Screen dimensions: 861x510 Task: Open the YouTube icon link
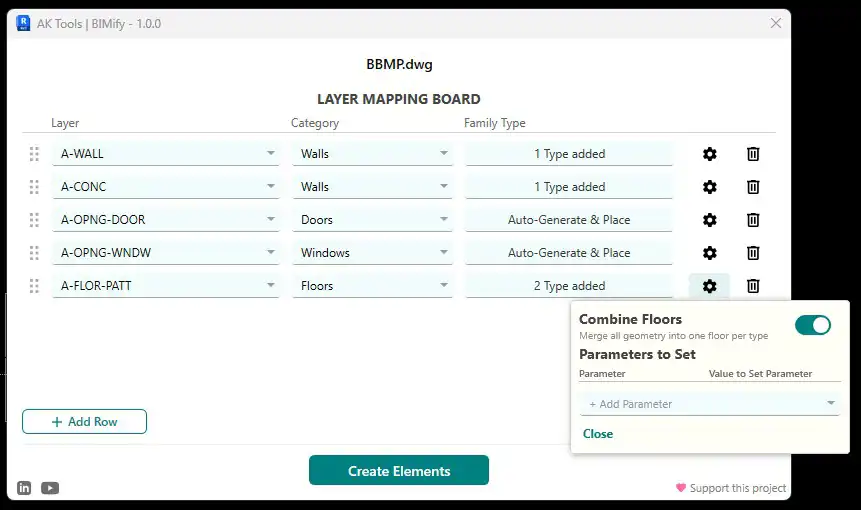[x=50, y=488]
